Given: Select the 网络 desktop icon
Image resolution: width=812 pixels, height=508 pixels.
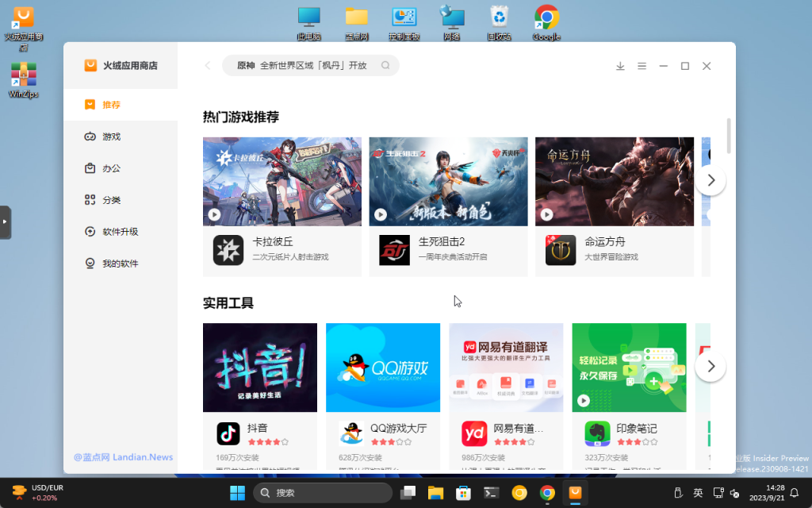Looking at the screenshot, I should 452,23.
